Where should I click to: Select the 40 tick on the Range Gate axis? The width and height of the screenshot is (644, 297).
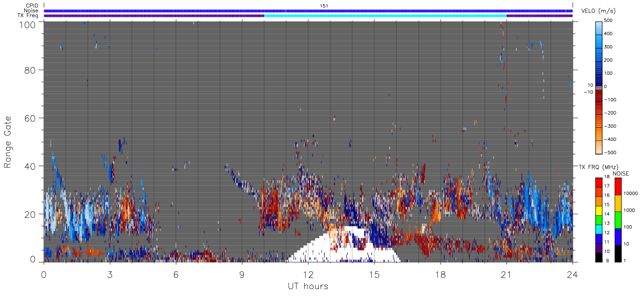(30, 166)
